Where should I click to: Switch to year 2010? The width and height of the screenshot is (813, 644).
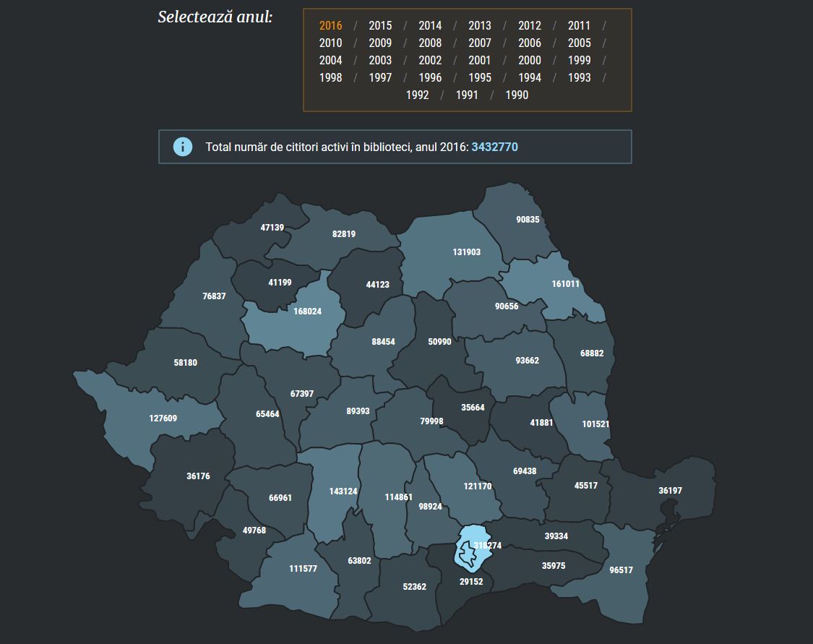[330, 43]
